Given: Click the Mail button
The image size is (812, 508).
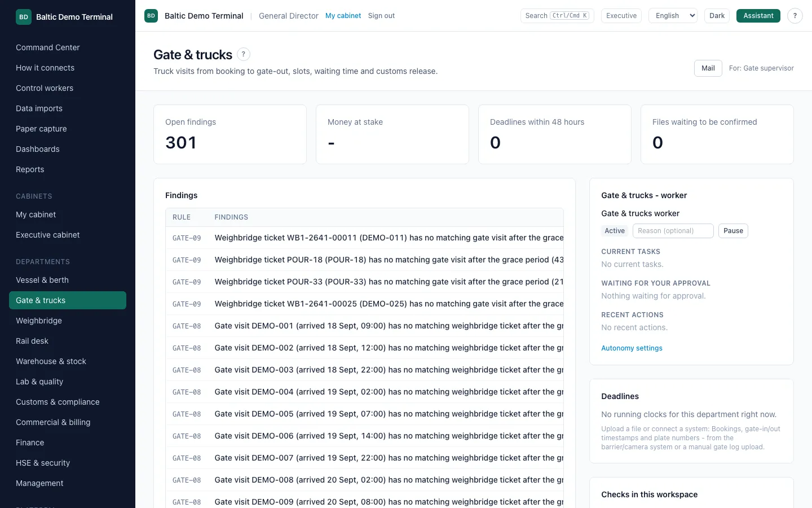Looking at the screenshot, I should coord(708,68).
